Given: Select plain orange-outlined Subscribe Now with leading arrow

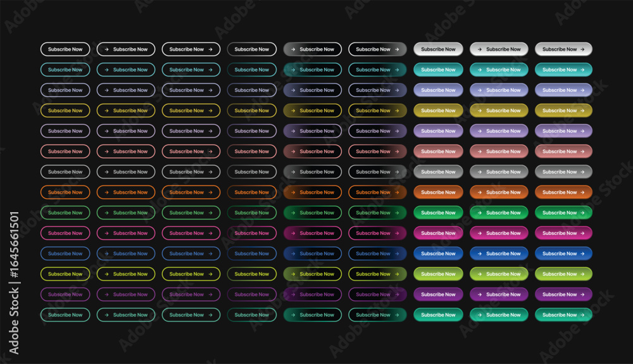Looking at the screenshot, I should tap(126, 192).
